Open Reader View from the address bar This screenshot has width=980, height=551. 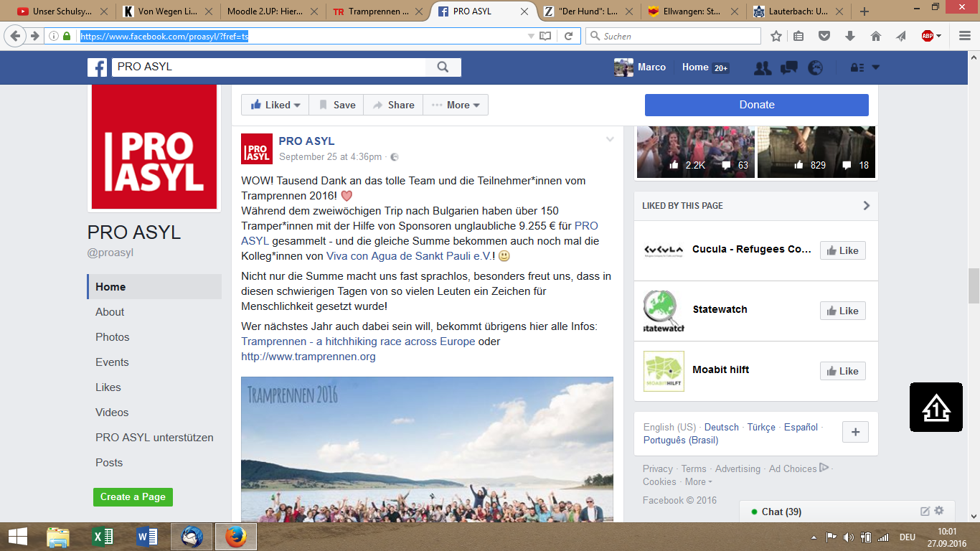(x=546, y=36)
